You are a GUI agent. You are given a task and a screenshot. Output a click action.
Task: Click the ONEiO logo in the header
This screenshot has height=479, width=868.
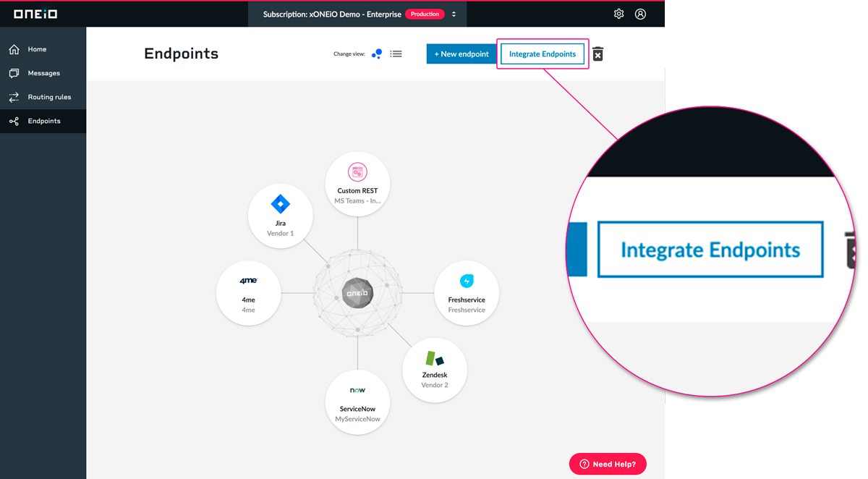(x=35, y=14)
